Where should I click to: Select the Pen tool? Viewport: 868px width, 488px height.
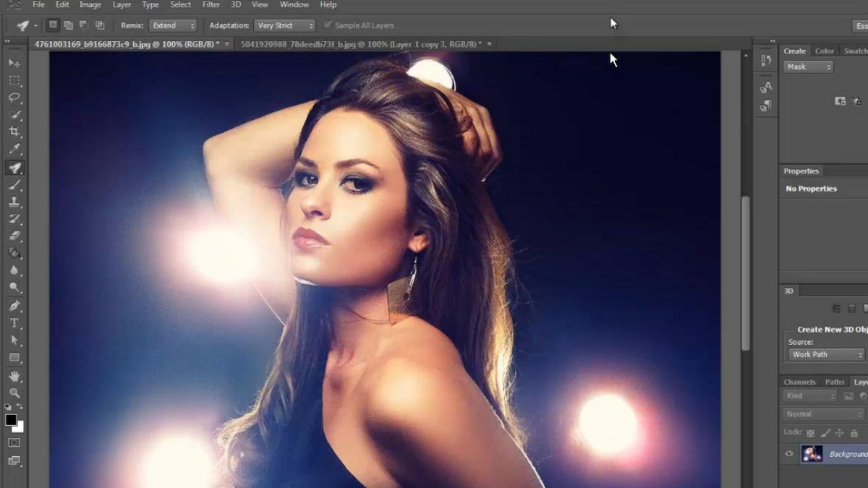coord(14,306)
